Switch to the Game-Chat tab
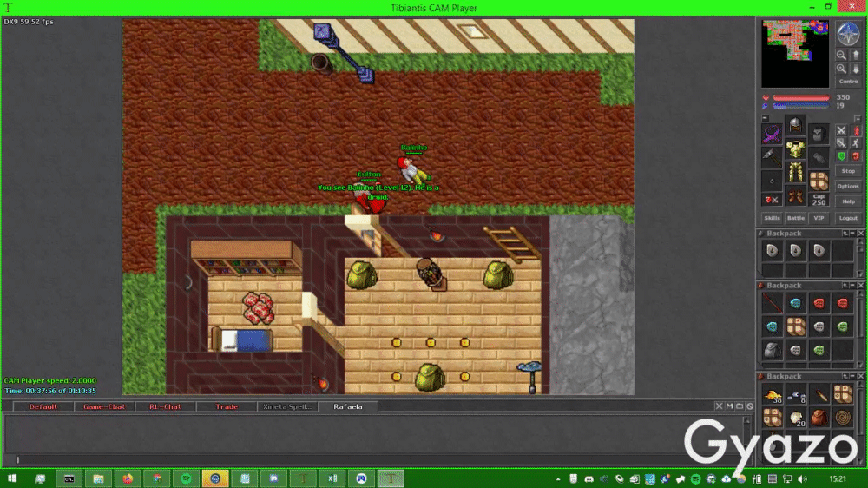The width and height of the screenshot is (868, 488). point(104,406)
